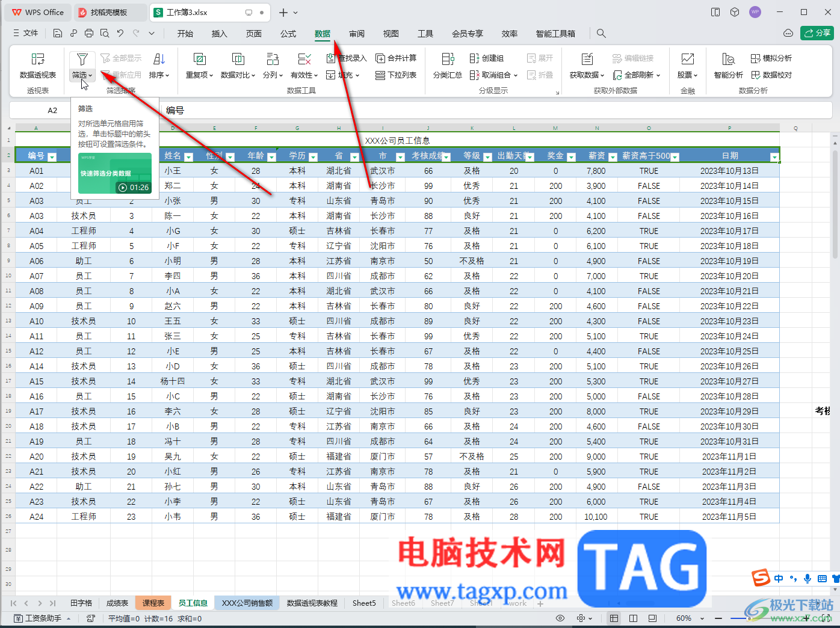Open the 公式 (Formulas) ribbon tab

[288, 34]
